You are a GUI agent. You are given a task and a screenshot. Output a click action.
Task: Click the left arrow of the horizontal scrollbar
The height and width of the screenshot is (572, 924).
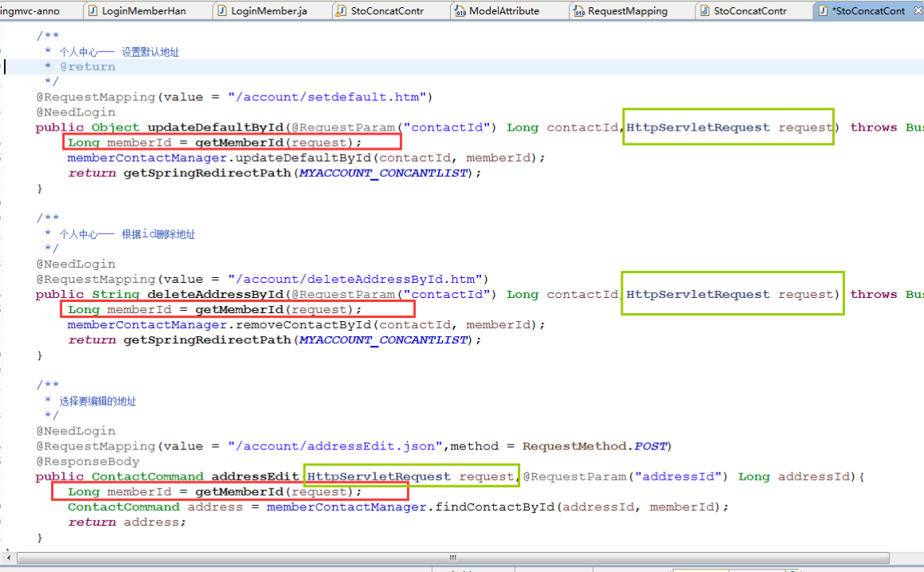tap(8, 558)
